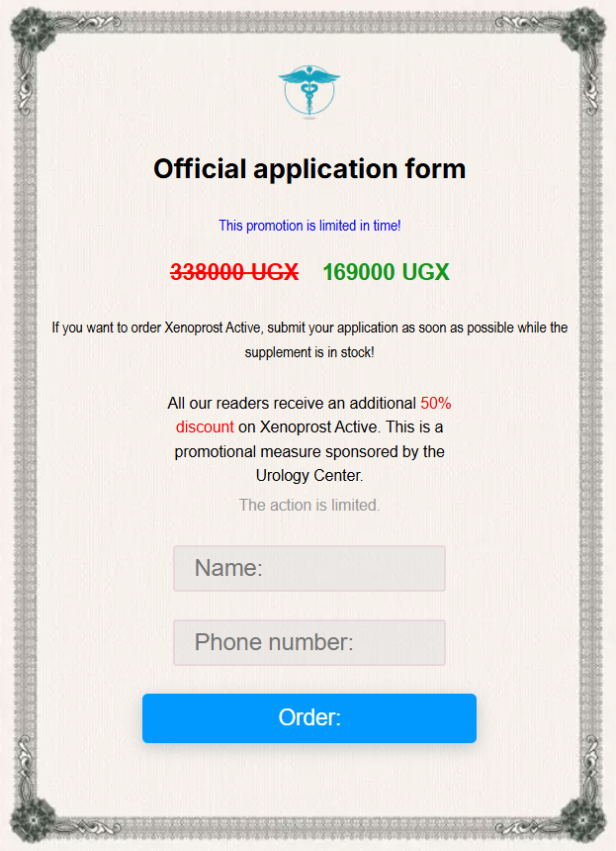
Task: Click the 'All our readers receive an additional' text
Action: [x=292, y=404]
